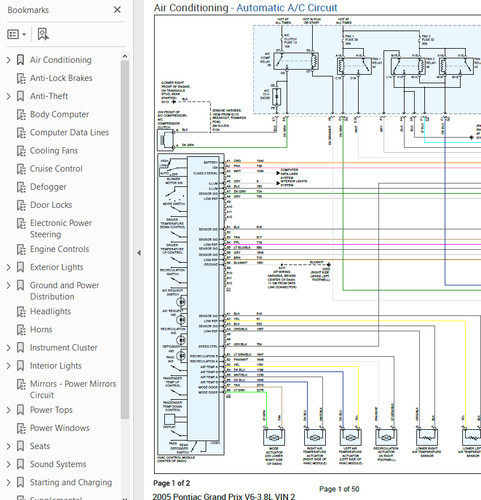
Task: Select the Cooling Fans bookmark
Action: tap(54, 151)
